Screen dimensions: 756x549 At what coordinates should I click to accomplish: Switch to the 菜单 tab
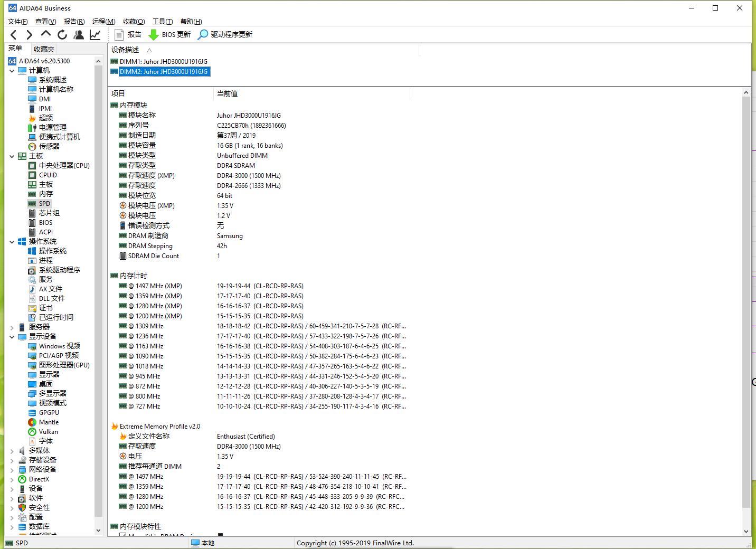tap(15, 49)
